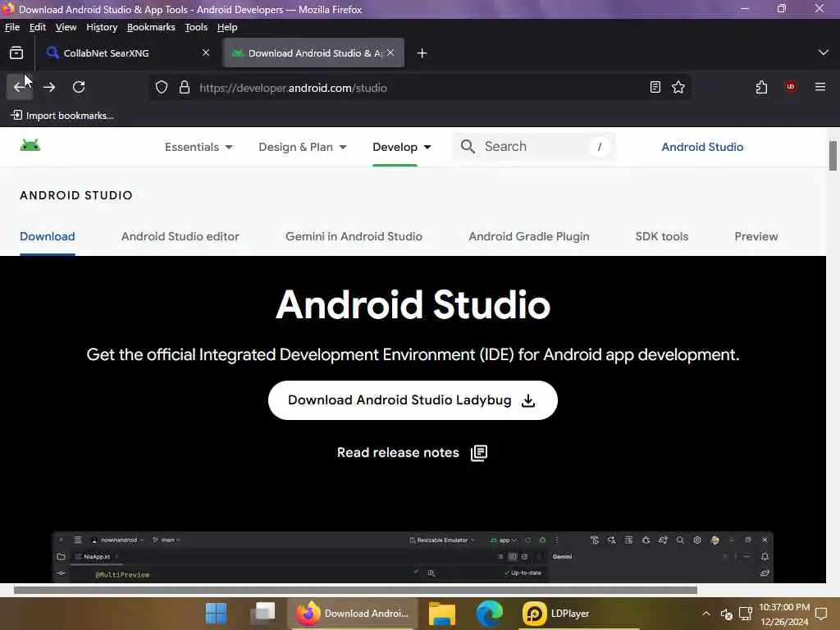
Task: Click Import bookmarks in the bookmarks toolbar
Action: [x=62, y=115]
